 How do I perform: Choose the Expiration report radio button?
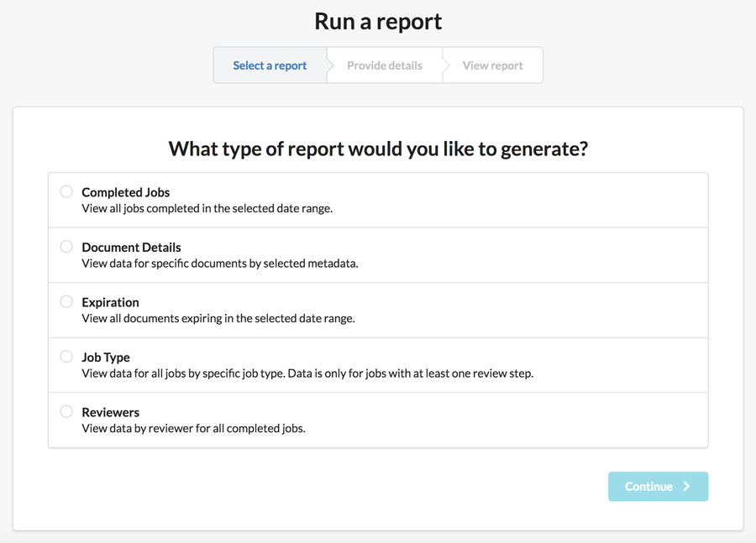(x=66, y=301)
